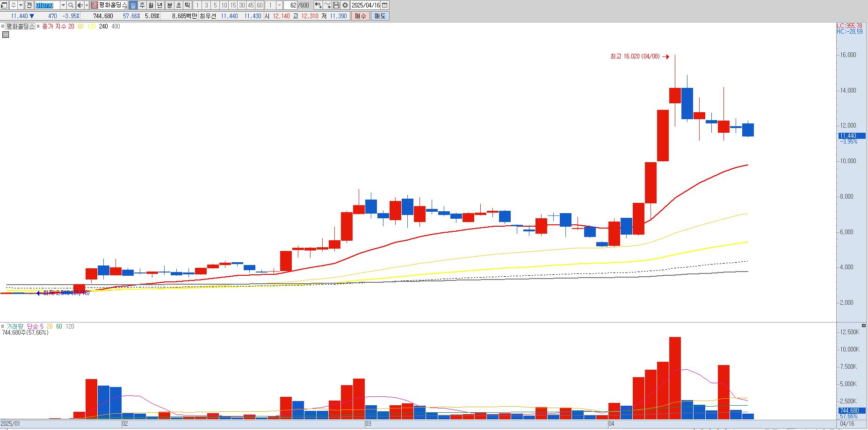
Task: Select the 30 minute interval tab
Action: point(242,5)
